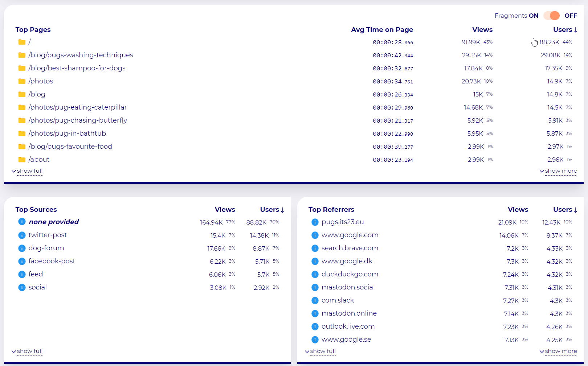The height and width of the screenshot is (366, 588).
Task: Click folder icon for /blog/best-shampoo-for-dogs
Action: click(22, 68)
